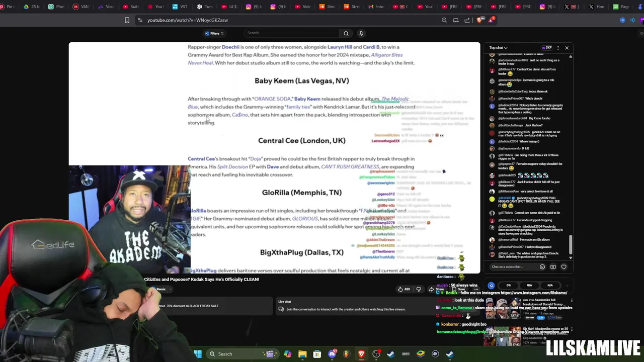The width and height of the screenshot is (644, 362).
Task: Click the Brave Shields lion icon
Action: pyautogui.click(x=479, y=20)
